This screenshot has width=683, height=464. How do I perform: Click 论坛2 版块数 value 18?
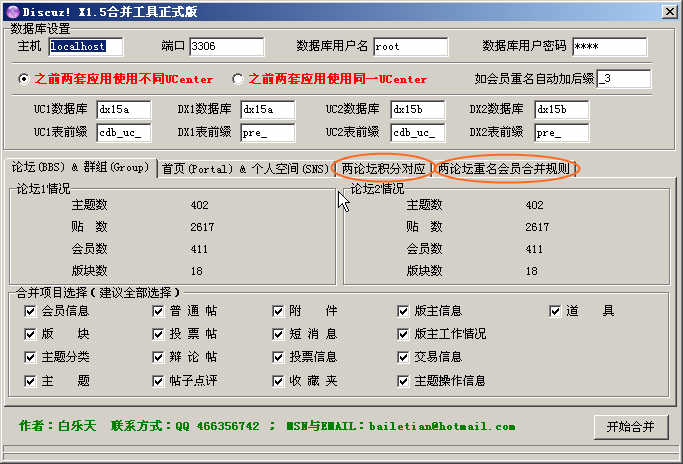pos(531,271)
